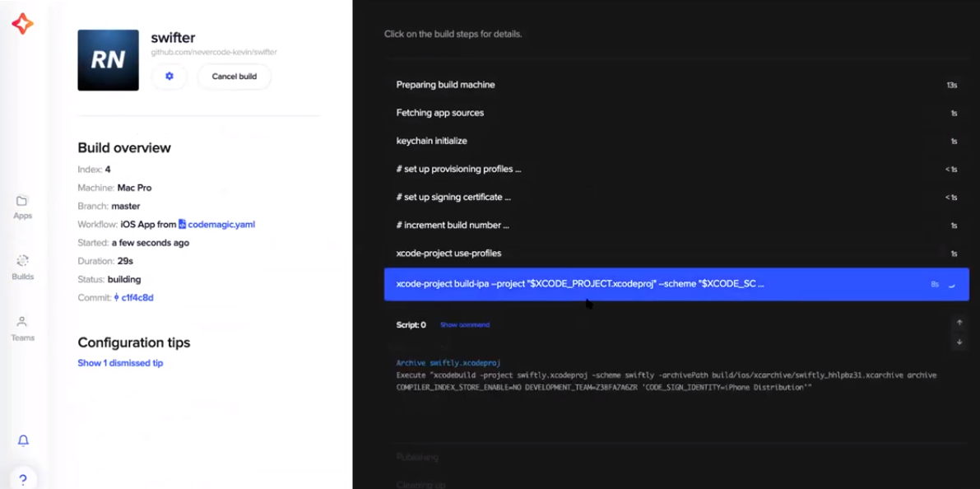The height and width of the screenshot is (489, 980).
Task: Click the scroll-down arrow in the log output
Action: coord(959,341)
